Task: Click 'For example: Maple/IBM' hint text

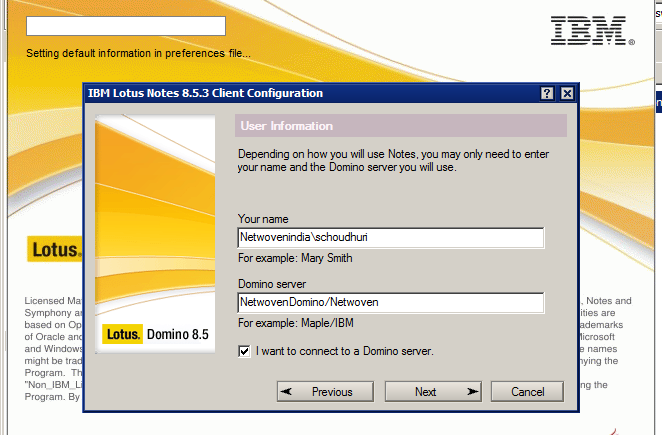Action: [x=296, y=323]
